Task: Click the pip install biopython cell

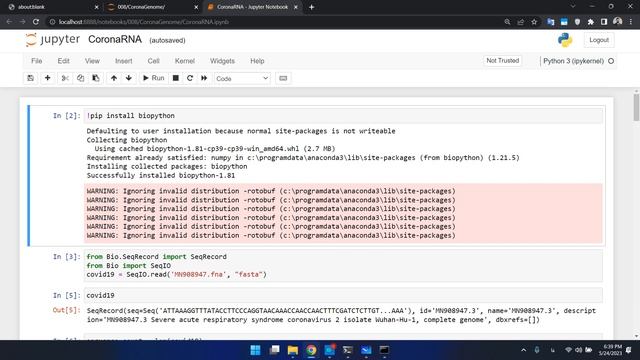Action: [x=343, y=116]
